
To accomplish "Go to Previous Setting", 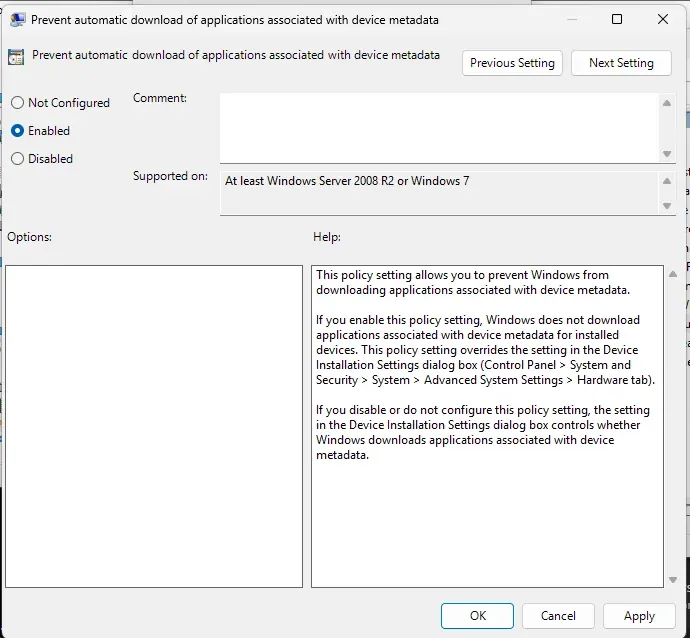I will [x=512, y=63].
